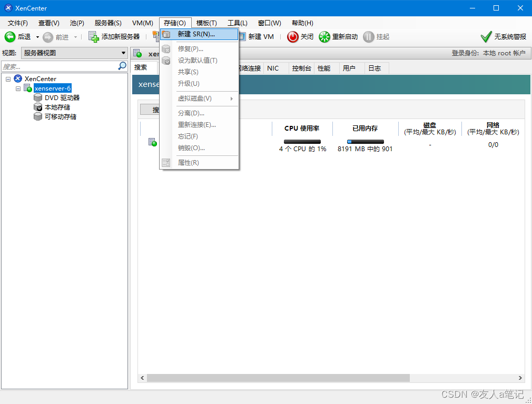
Task: Click the scroll right arrow button
Action: (520, 378)
